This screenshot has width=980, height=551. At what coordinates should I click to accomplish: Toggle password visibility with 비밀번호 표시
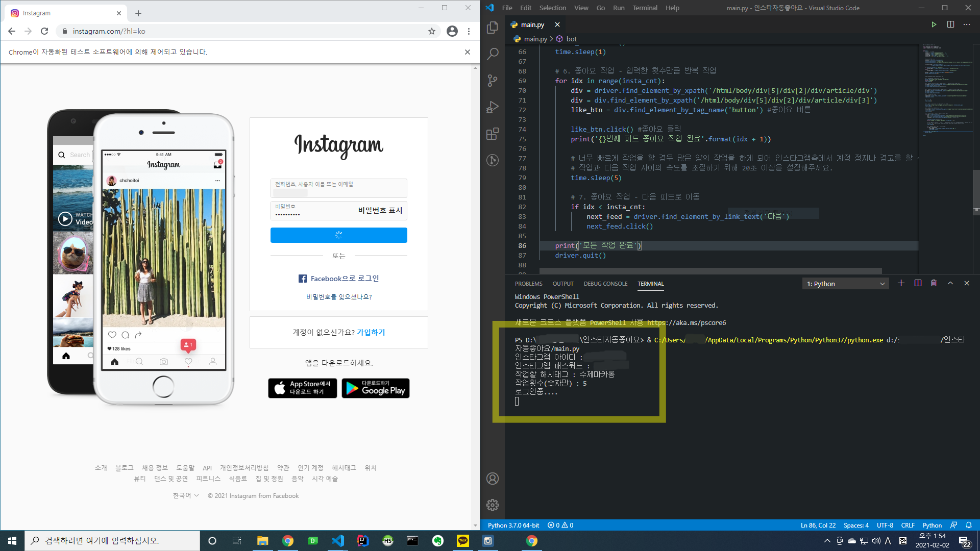coord(380,210)
